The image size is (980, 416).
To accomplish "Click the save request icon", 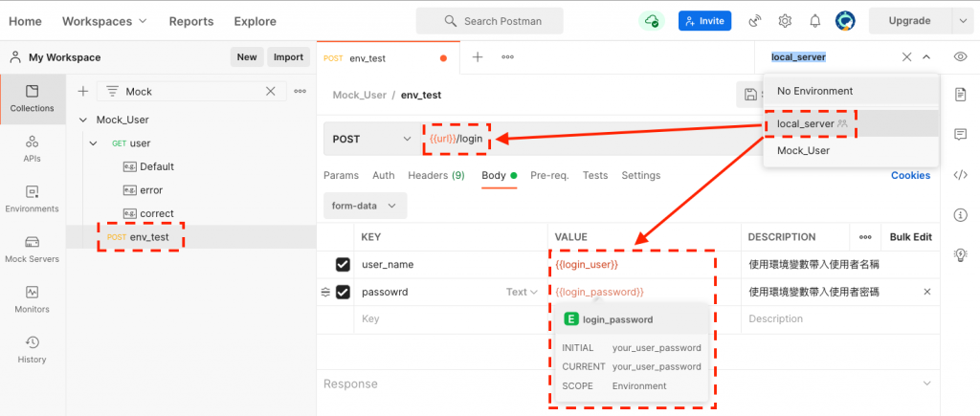I will 750,95.
